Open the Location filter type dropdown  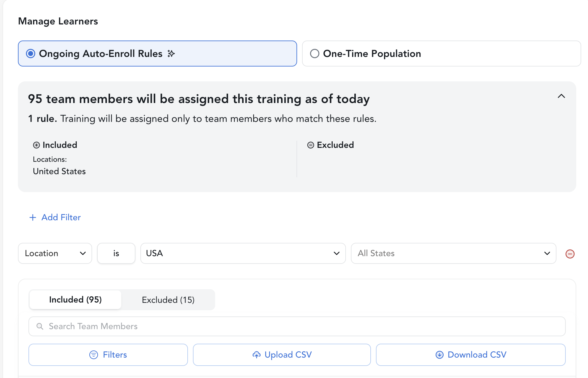55,253
